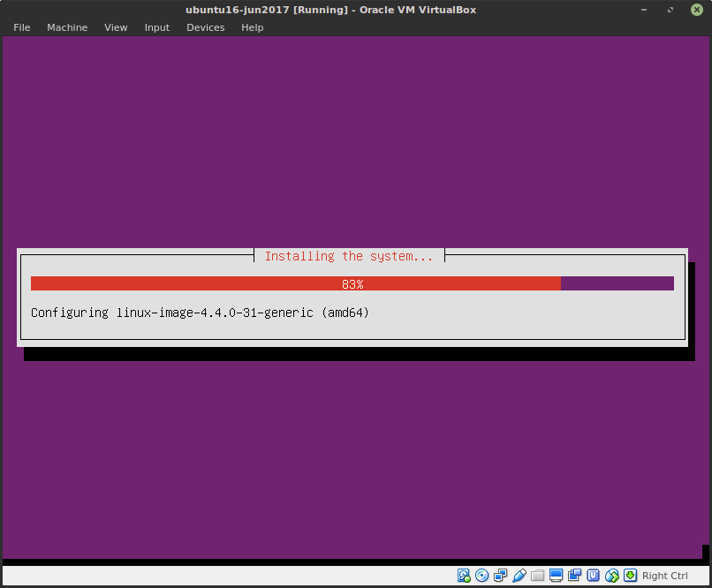The height and width of the screenshot is (588, 712).
Task: Toggle mouse integration via its status icon
Action: coord(612,575)
